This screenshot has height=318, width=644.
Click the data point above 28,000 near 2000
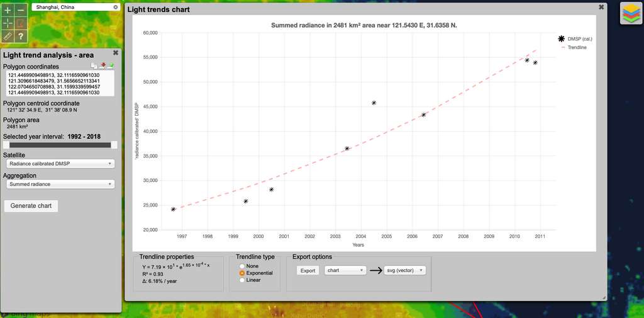[x=272, y=190]
